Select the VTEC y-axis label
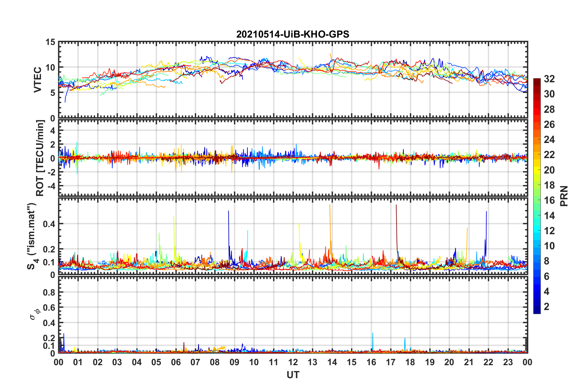The image size is (586, 392). click(38, 80)
